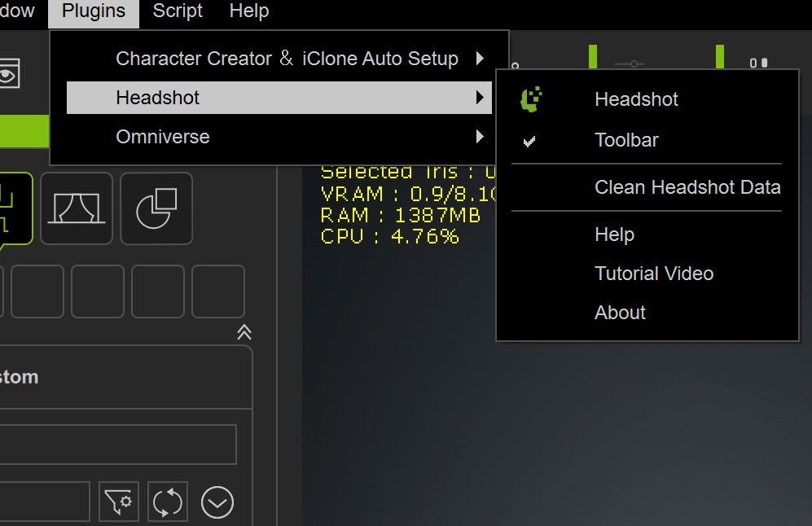The height and width of the screenshot is (526, 812).
Task: Click the arrow beside Omniverse
Action: click(x=480, y=137)
